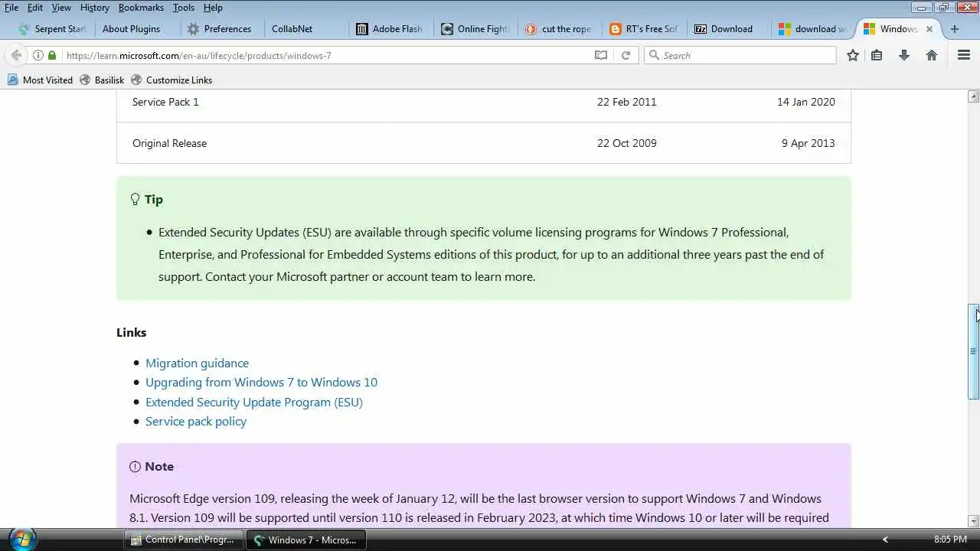
Task: Click the green padlock security icon
Action: [52, 55]
